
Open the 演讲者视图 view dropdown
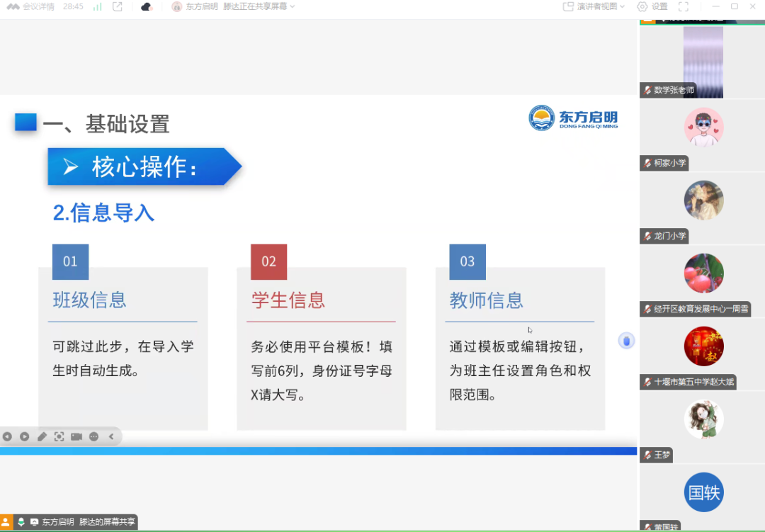pyautogui.click(x=592, y=7)
